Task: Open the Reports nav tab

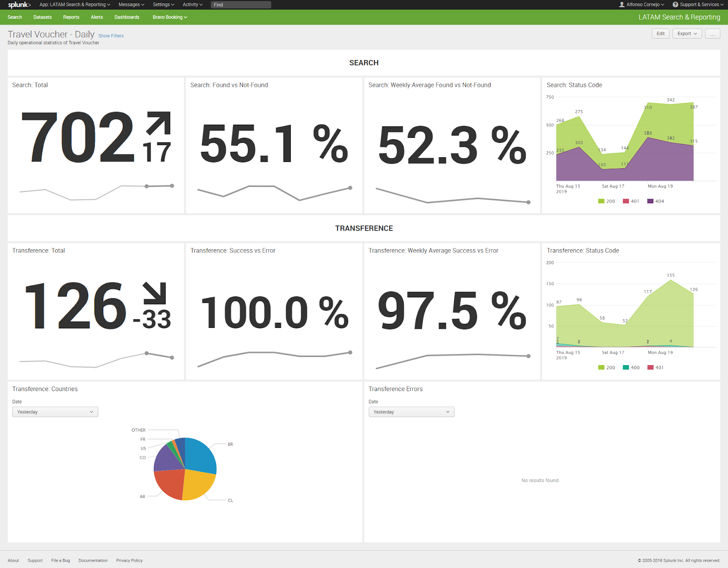Action: (71, 17)
